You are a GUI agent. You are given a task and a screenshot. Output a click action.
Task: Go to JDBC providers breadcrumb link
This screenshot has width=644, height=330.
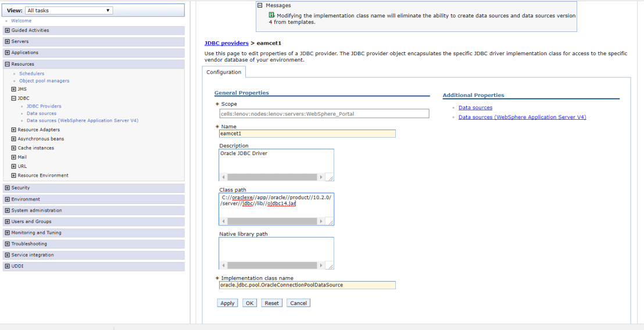click(226, 43)
